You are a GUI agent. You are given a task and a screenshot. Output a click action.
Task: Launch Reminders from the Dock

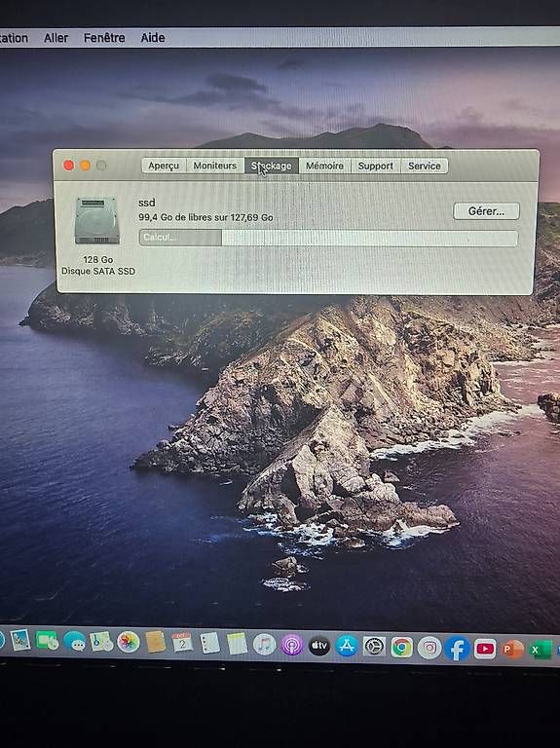click(209, 644)
